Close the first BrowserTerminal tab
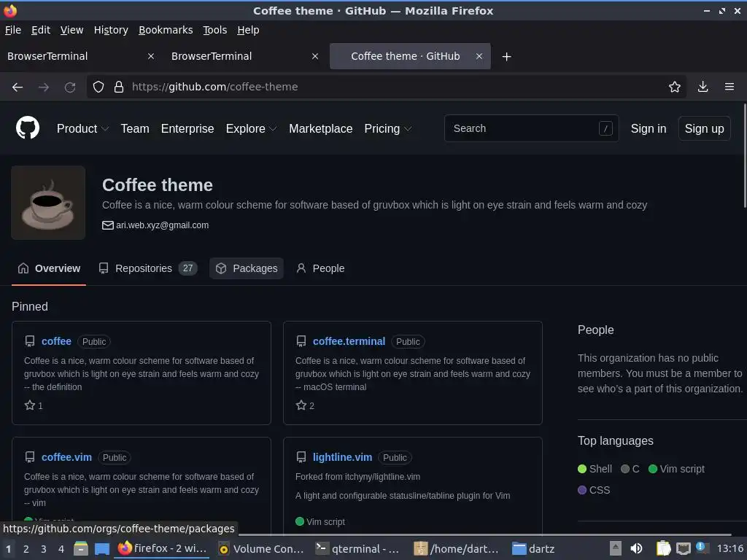747x560 pixels. click(151, 56)
